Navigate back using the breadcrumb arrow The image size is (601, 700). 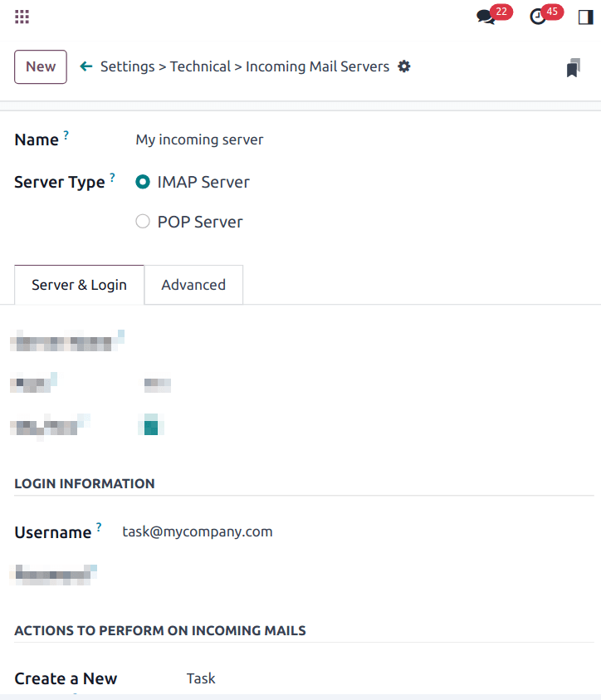click(x=86, y=66)
